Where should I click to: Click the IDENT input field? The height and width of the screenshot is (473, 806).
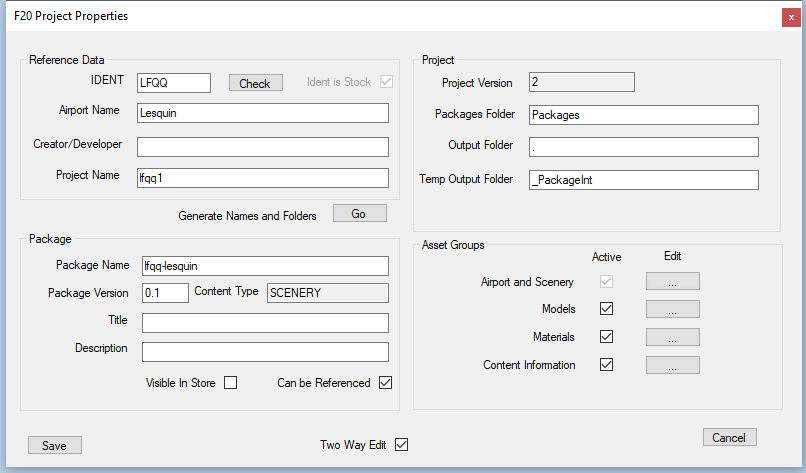(x=173, y=83)
